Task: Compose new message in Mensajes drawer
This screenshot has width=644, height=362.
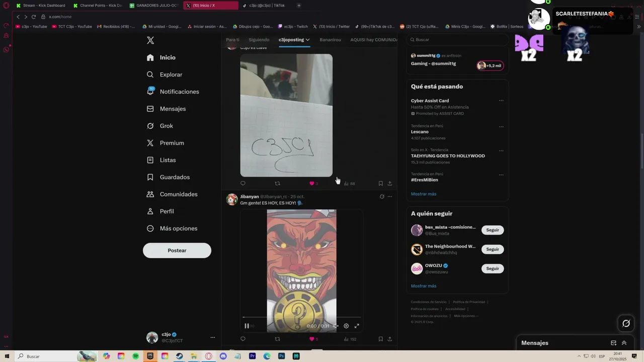Action: [614, 343]
